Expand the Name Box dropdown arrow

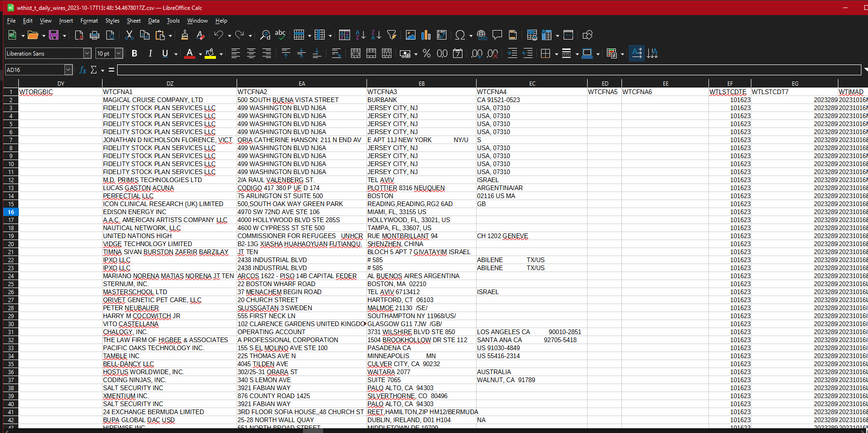pyautogui.click(x=68, y=70)
